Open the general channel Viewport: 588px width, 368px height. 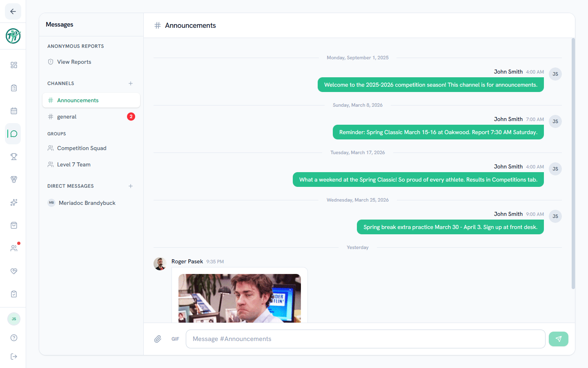(x=91, y=117)
